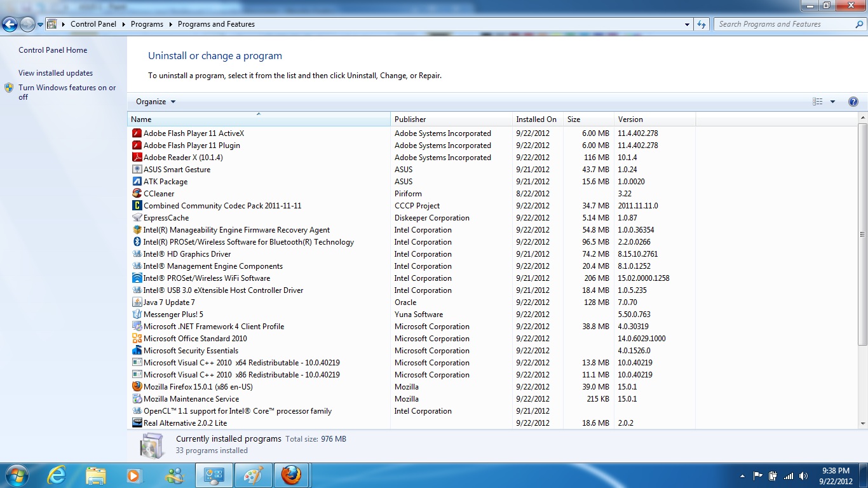The height and width of the screenshot is (488, 868).
Task: Sort by the Name column header
Action: click(x=259, y=119)
